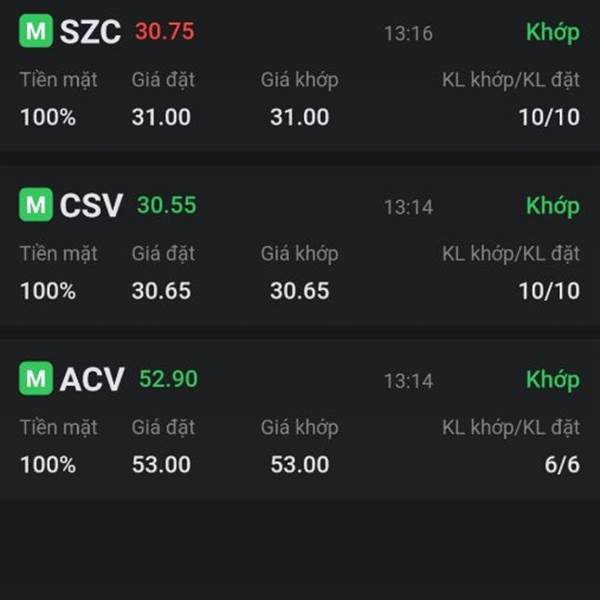The width and height of the screenshot is (600, 600).
Task: Tap the Khớp status on SZC order
Action: pos(553,33)
